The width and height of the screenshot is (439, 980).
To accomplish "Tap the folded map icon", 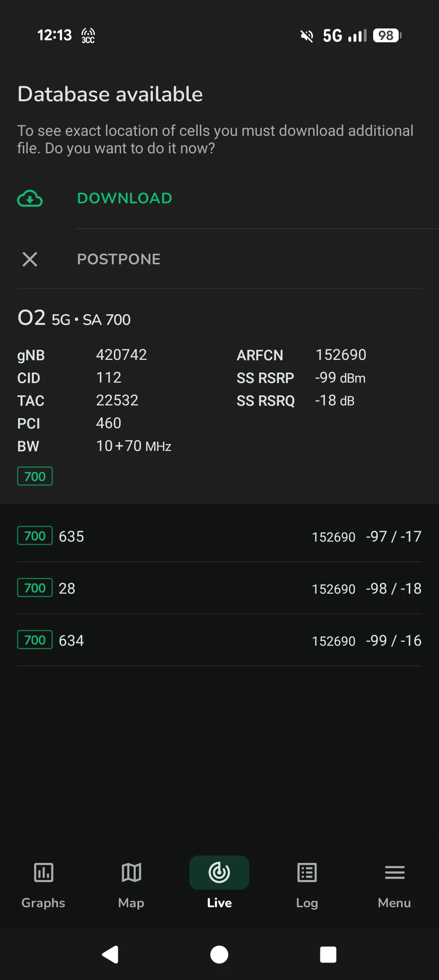I will (131, 872).
